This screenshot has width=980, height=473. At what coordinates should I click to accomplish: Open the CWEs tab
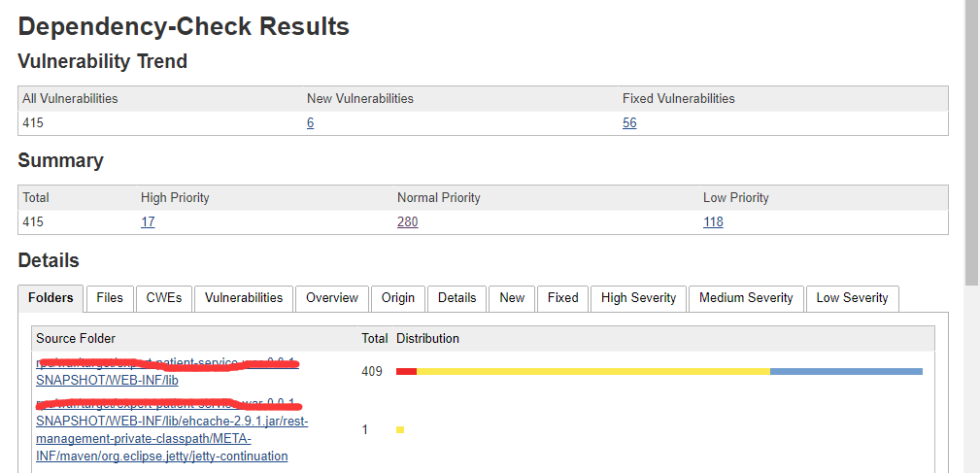click(164, 298)
